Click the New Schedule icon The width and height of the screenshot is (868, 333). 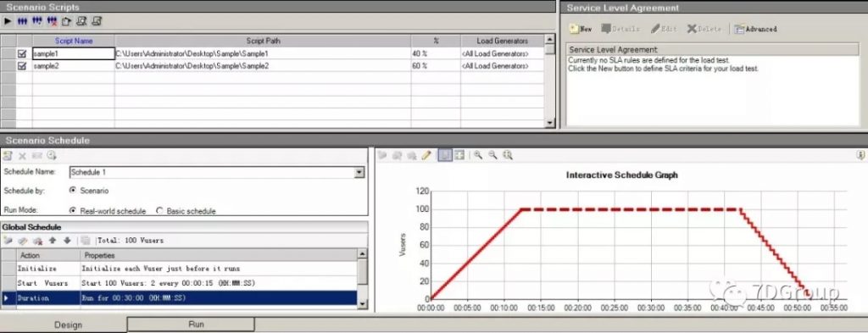coord(8,155)
